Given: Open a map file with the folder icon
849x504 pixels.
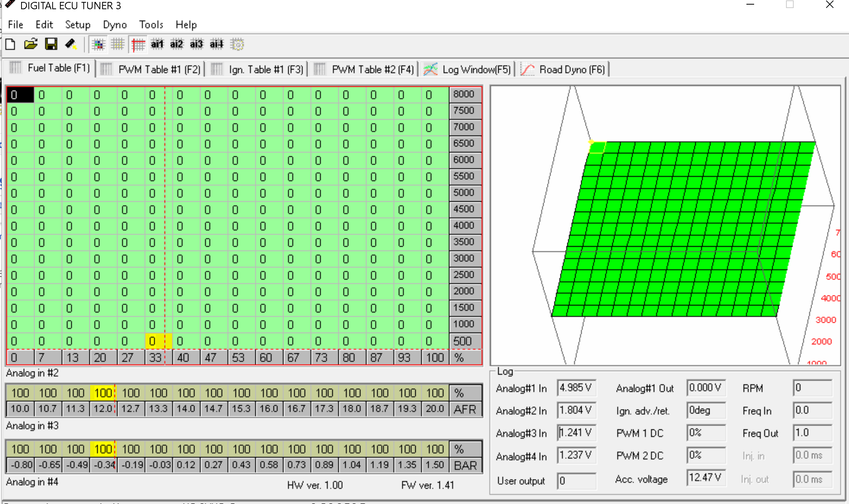Looking at the screenshot, I should [31, 45].
